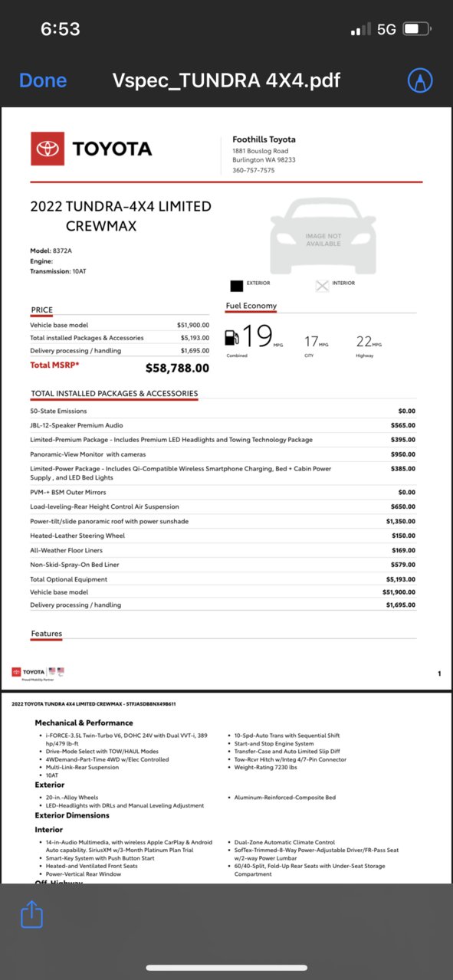Tap the 6:53 clock
Screen dimensions: 453x980
(x=61, y=29)
